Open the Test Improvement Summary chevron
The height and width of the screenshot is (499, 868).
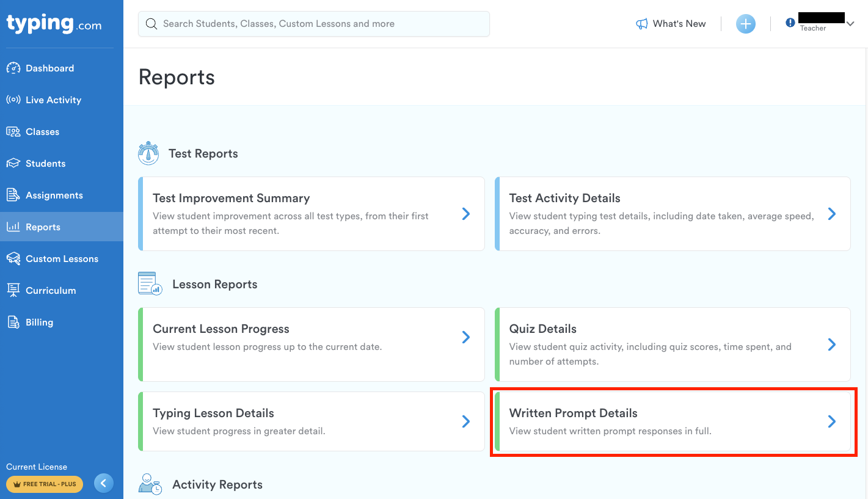(x=466, y=214)
